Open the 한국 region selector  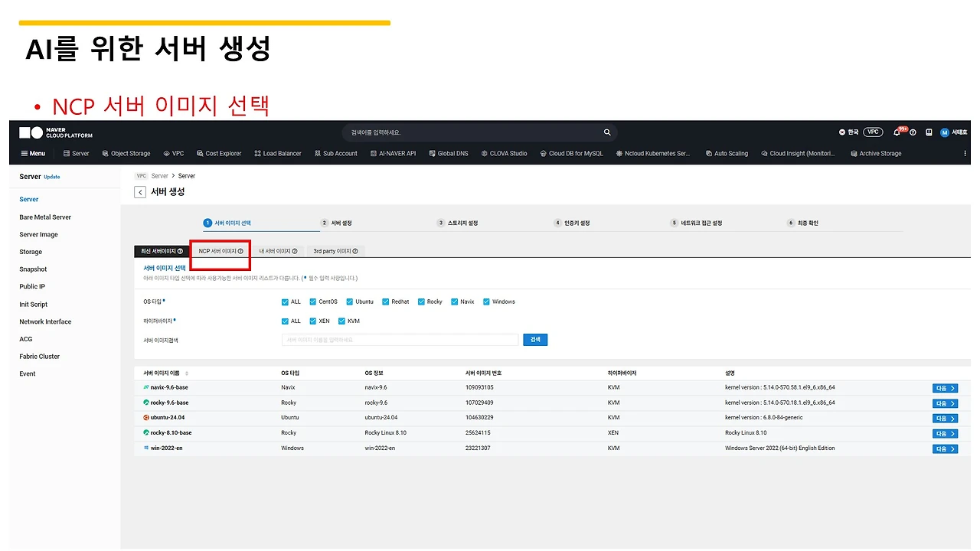pyautogui.click(x=848, y=132)
